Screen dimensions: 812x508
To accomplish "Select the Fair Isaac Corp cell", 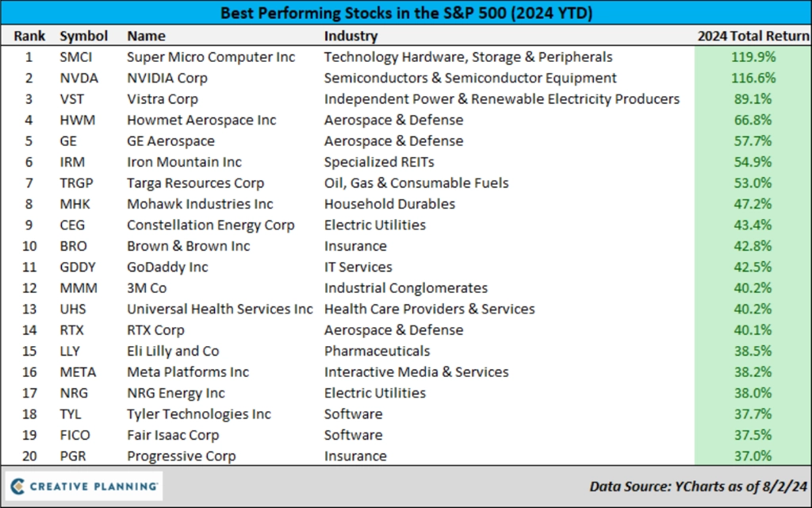I will pyautogui.click(x=173, y=435).
